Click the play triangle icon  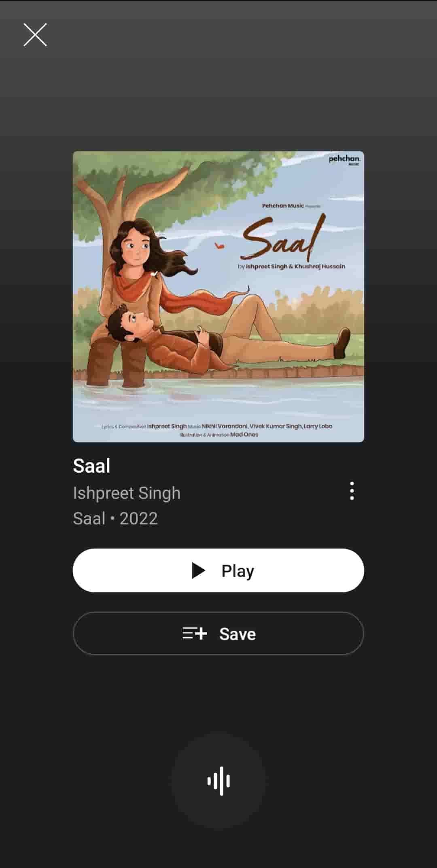198,570
